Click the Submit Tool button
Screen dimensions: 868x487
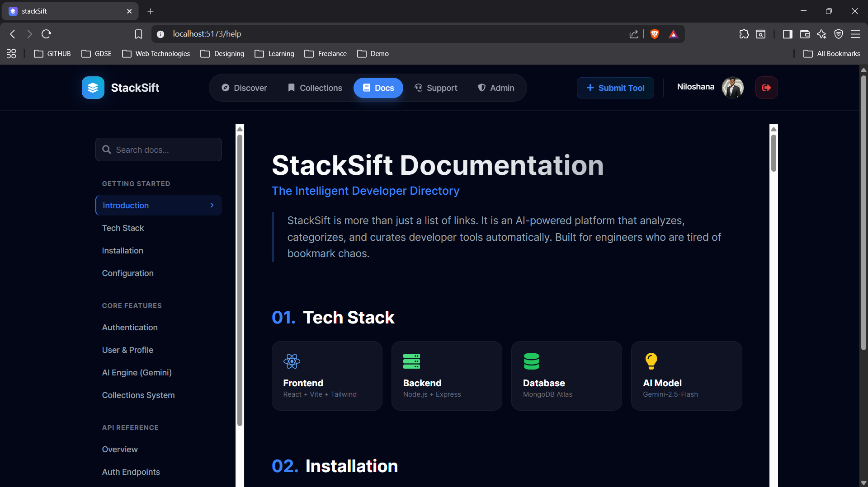[x=615, y=88]
